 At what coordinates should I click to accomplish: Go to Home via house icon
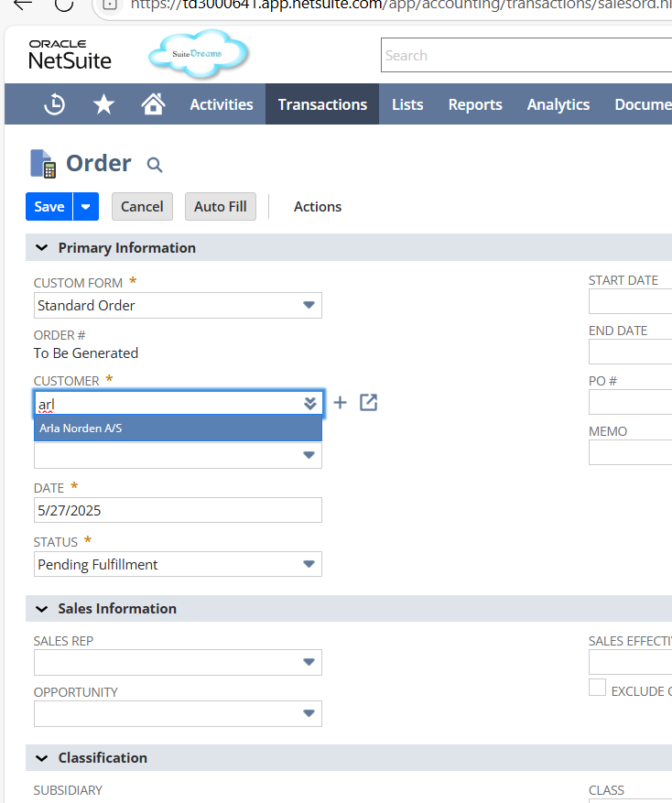pos(153,104)
